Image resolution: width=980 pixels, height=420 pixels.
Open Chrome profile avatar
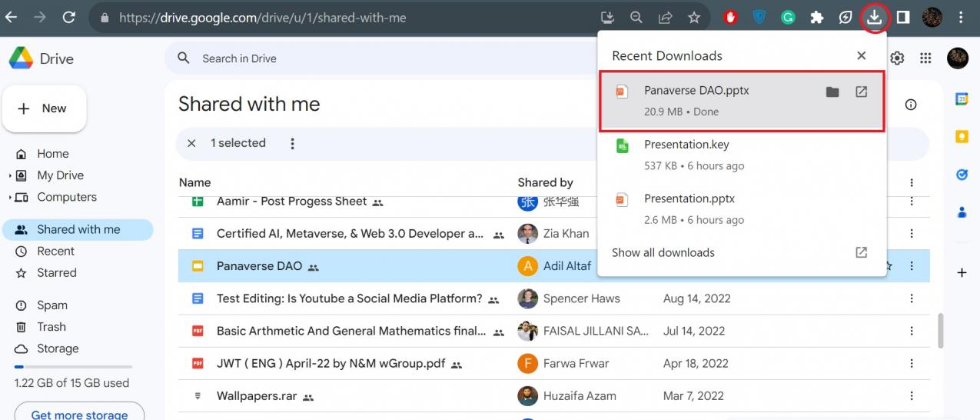[932, 17]
